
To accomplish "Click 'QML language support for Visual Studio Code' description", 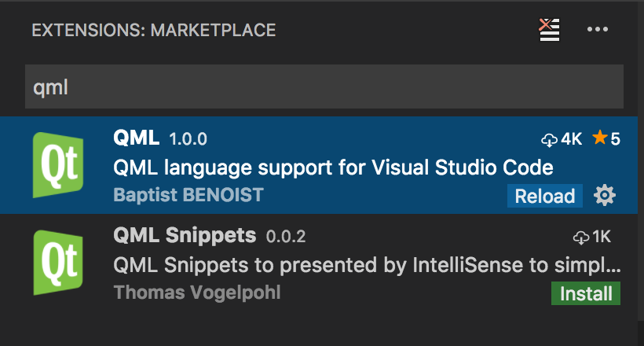I will (x=334, y=167).
